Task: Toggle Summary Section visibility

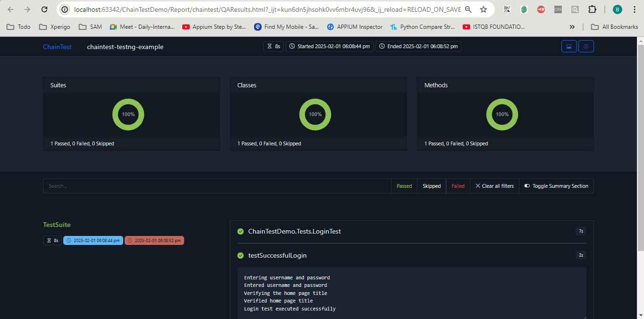Action: coord(556,186)
